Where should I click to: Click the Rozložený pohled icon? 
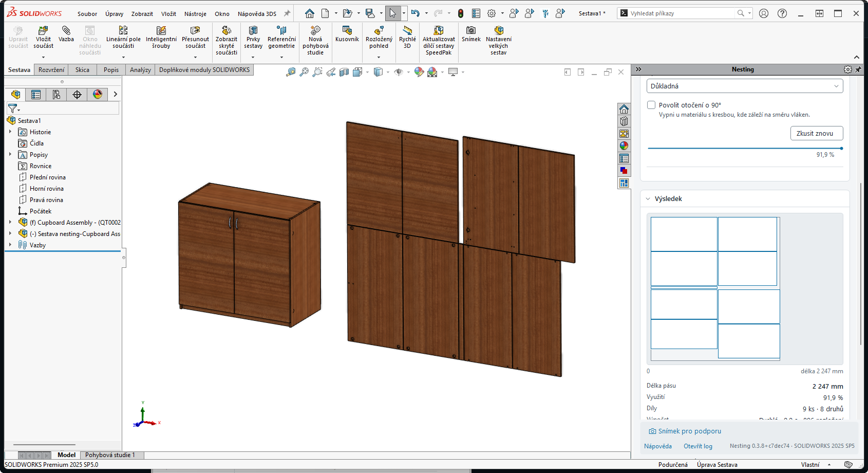coord(379,30)
